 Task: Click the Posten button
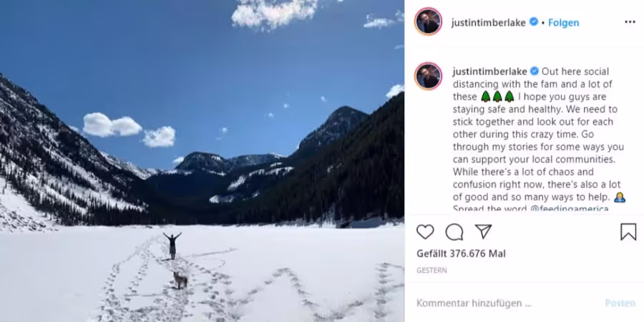click(620, 303)
